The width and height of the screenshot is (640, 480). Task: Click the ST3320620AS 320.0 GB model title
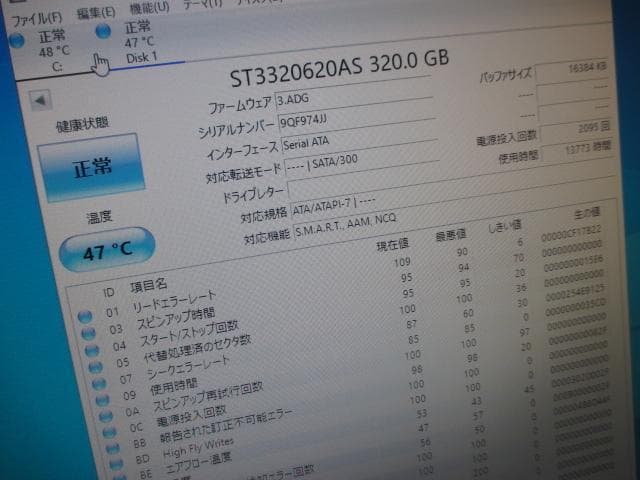click(339, 67)
